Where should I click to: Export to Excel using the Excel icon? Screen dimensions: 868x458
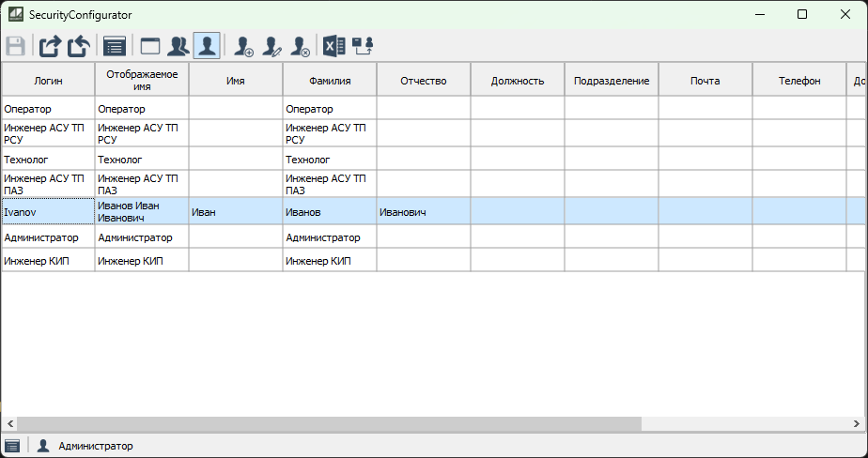tap(334, 46)
